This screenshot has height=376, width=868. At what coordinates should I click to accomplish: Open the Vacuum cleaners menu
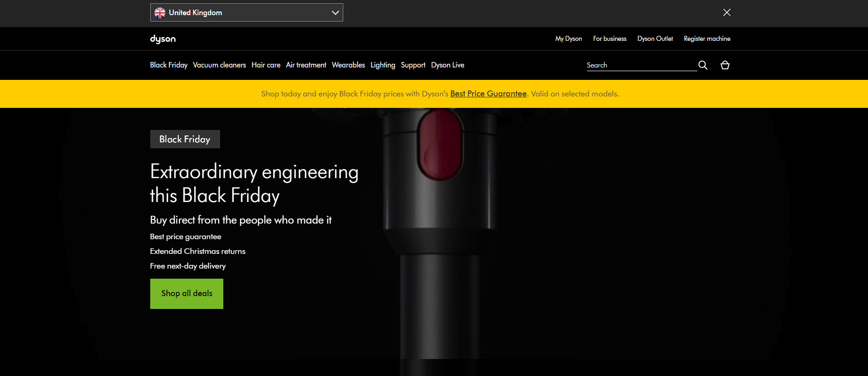pyautogui.click(x=219, y=65)
